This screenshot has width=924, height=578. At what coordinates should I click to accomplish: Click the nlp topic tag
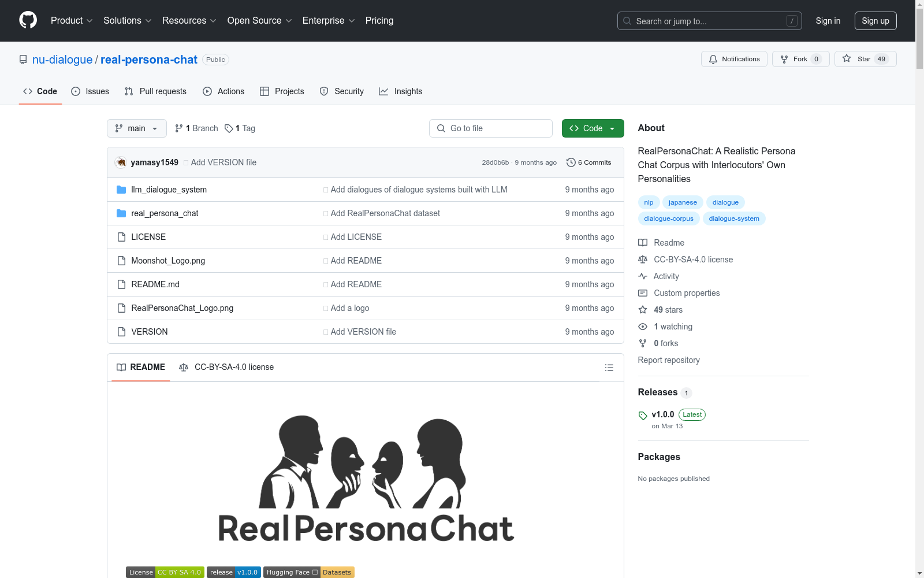[649, 202]
